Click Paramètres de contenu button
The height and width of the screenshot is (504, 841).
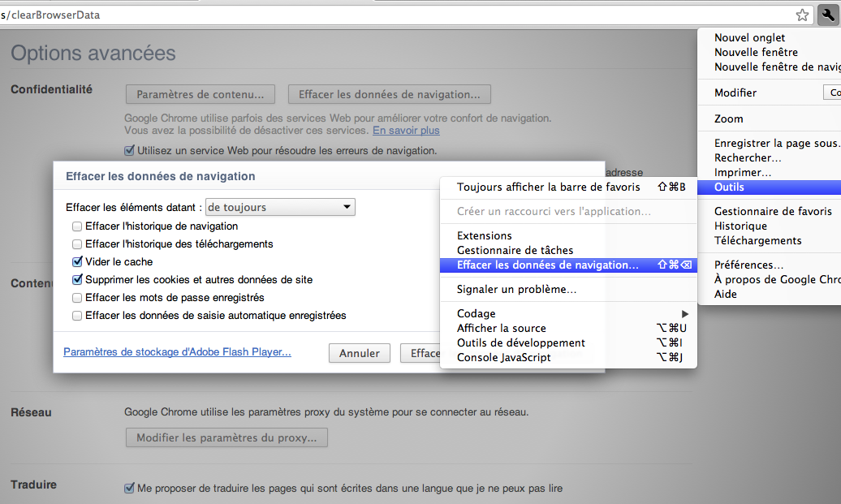[201, 95]
